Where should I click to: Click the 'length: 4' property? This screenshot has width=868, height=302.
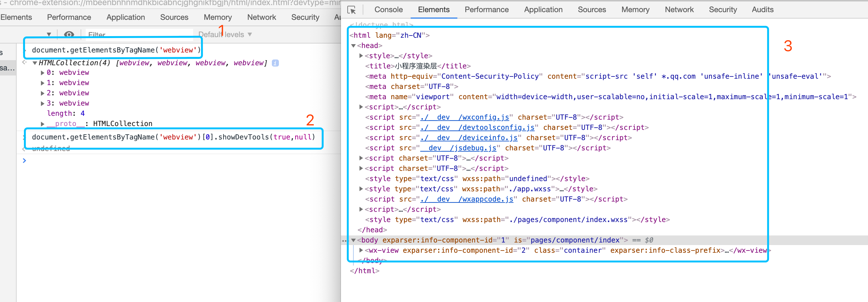tap(66, 114)
